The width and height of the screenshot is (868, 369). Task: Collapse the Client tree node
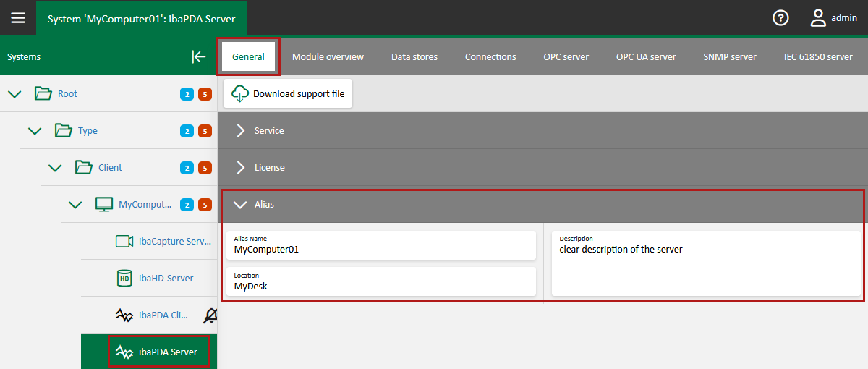pyautogui.click(x=55, y=167)
